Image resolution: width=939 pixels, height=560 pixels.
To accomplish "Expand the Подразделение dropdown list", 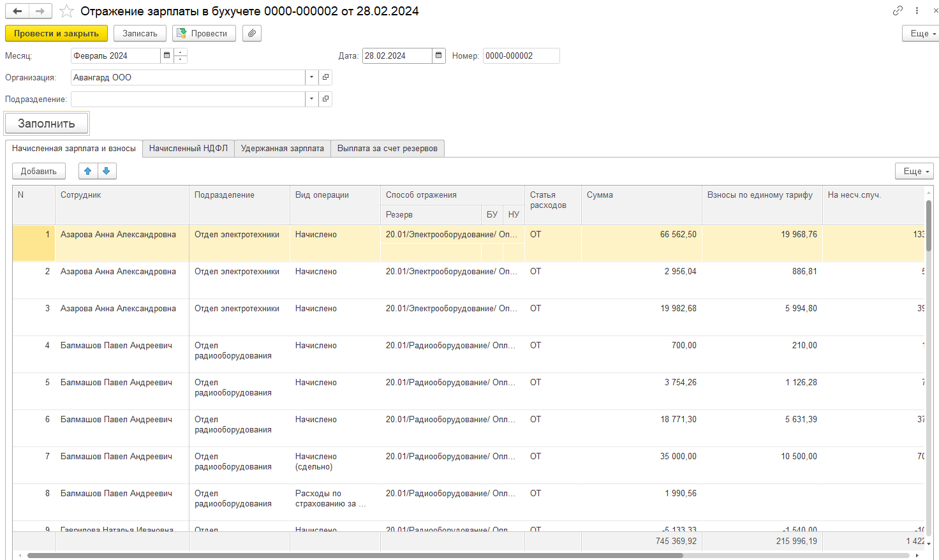I will point(311,99).
